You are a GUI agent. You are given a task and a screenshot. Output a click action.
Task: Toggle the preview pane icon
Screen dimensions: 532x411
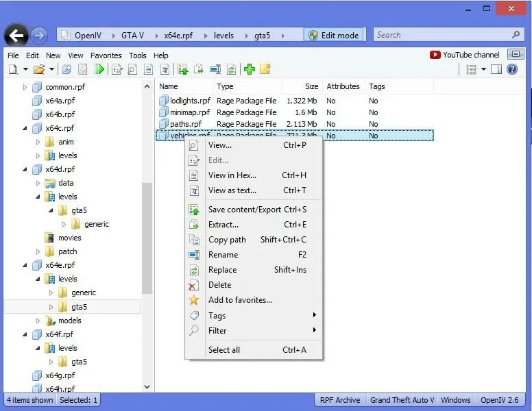point(496,69)
